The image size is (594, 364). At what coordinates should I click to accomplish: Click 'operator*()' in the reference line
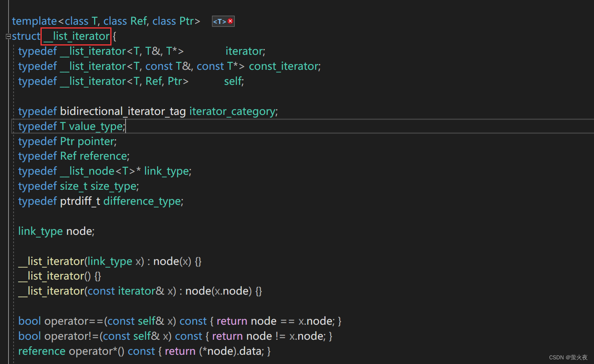pos(96,351)
